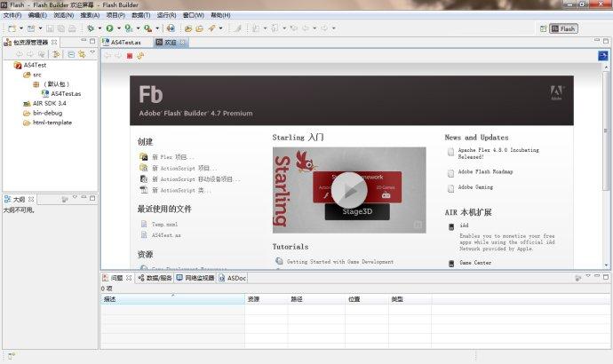Open the 文件(F) menu
Screen dimensions: 613x364
(12, 15)
